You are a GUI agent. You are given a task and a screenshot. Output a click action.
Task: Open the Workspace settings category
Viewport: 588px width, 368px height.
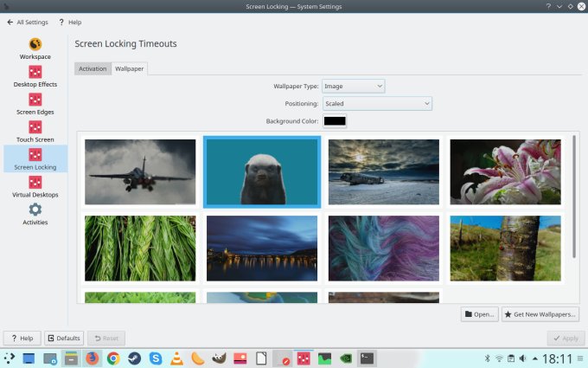(x=35, y=48)
